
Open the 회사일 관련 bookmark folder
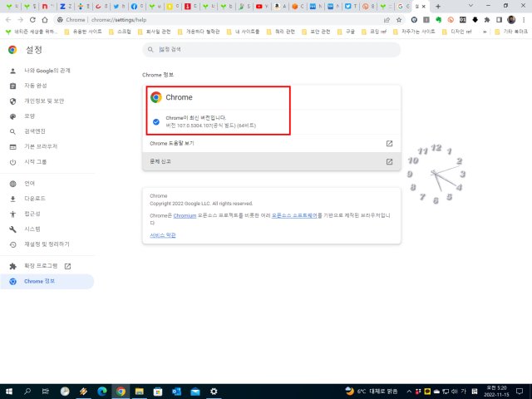(154, 32)
